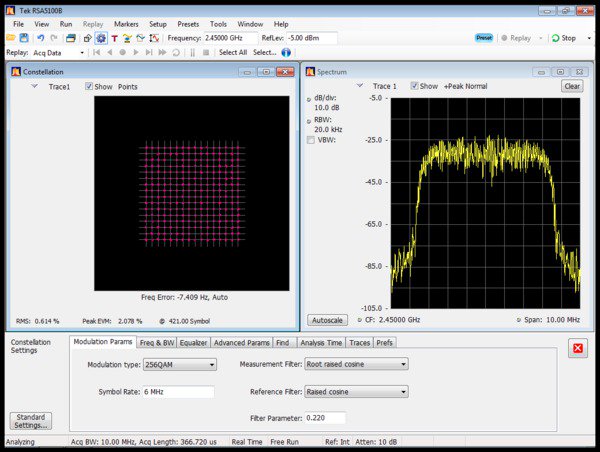Switch to the Equalizer tab

click(193, 343)
